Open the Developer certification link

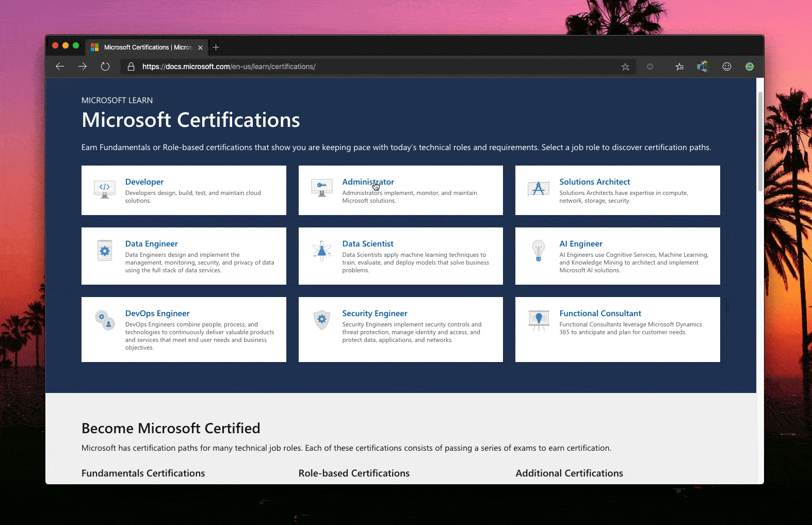coord(144,182)
